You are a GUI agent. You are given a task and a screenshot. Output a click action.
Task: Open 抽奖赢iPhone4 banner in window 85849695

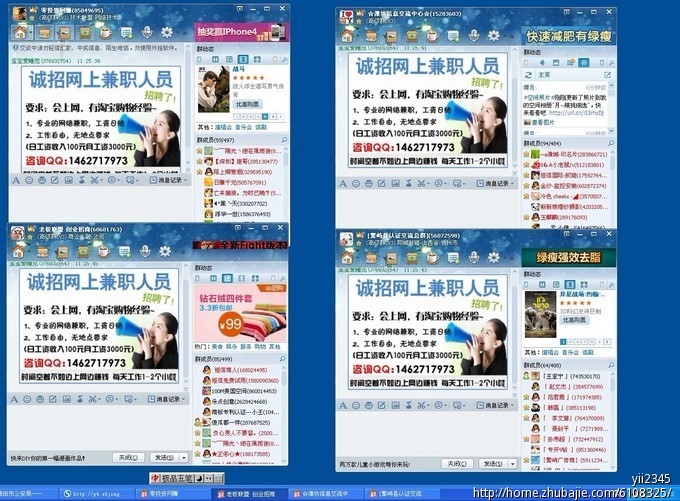pyautogui.click(x=242, y=32)
